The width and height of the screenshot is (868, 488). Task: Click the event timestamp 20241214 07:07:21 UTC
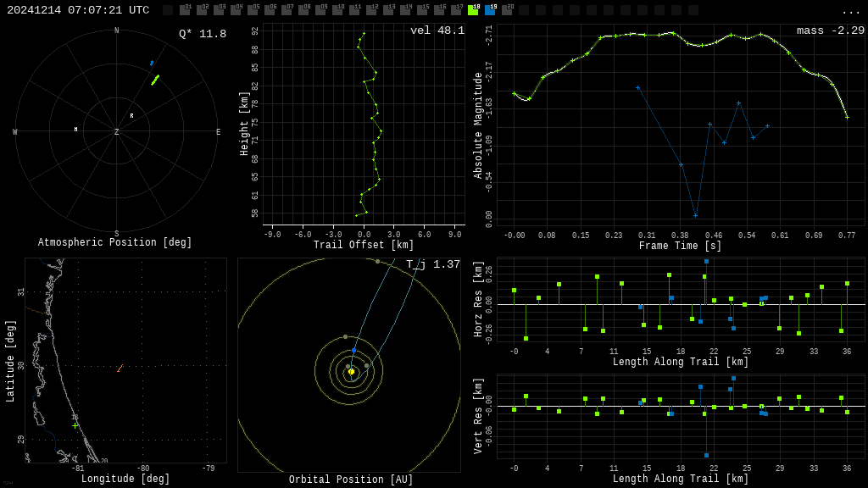78,10
